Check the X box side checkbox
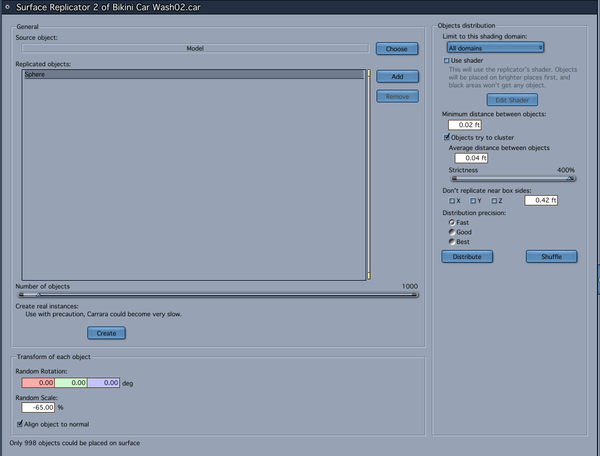 tap(452, 201)
